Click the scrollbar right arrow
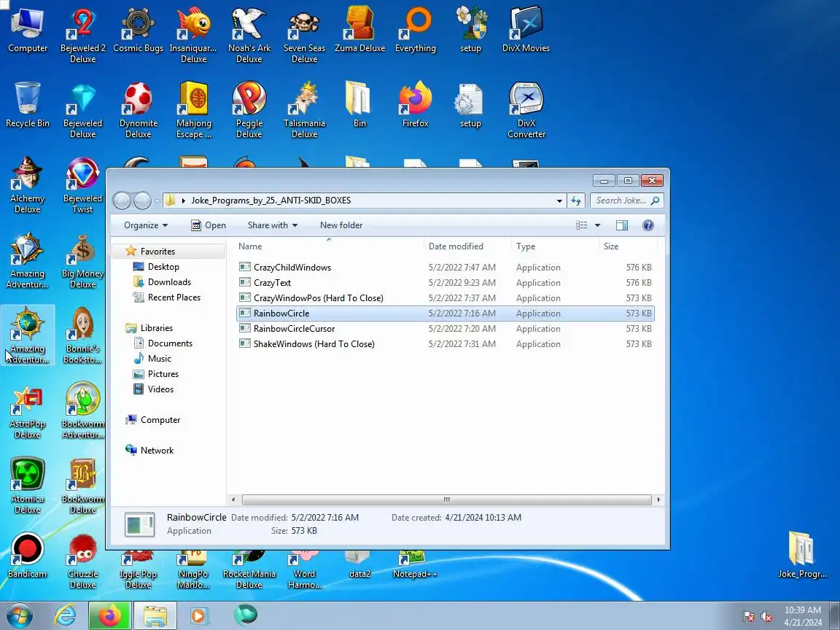The image size is (840, 630). click(x=658, y=499)
